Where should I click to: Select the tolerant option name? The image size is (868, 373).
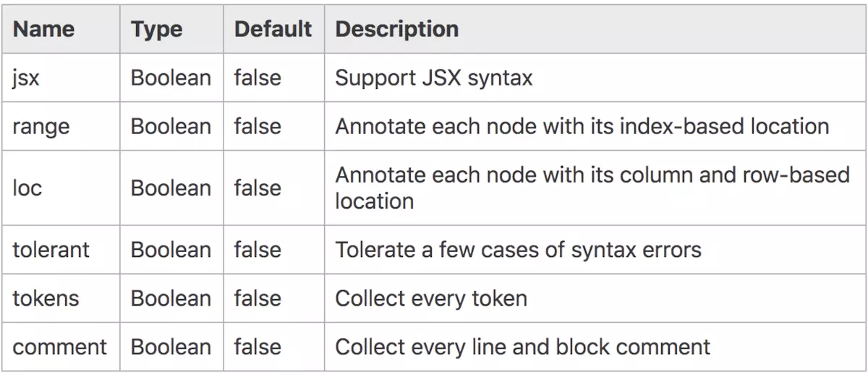pos(51,250)
